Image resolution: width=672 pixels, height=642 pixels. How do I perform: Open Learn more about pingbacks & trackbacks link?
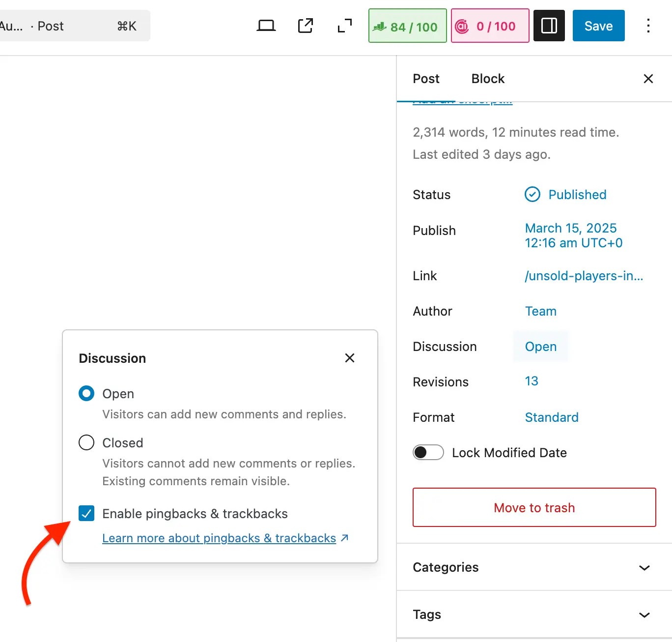point(225,538)
